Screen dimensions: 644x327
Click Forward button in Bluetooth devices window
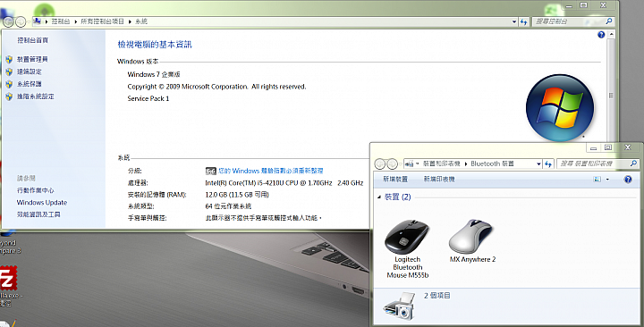[x=393, y=164]
